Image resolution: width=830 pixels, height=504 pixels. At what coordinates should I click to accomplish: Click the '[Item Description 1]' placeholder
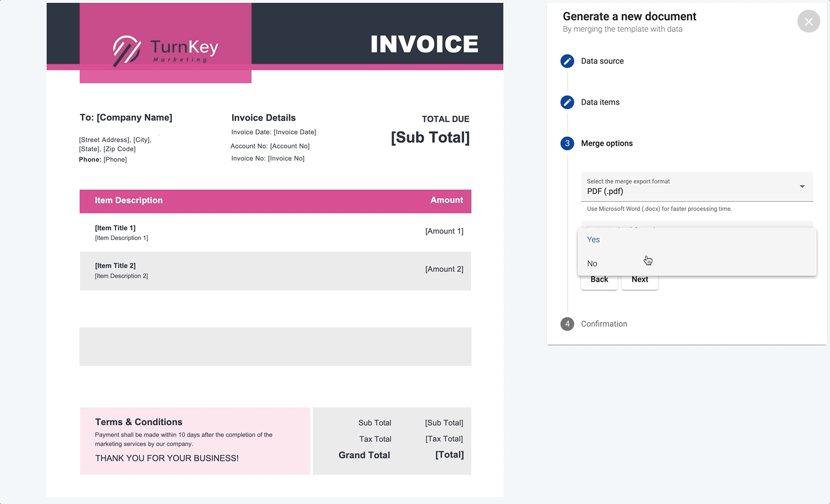click(x=121, y=238)
